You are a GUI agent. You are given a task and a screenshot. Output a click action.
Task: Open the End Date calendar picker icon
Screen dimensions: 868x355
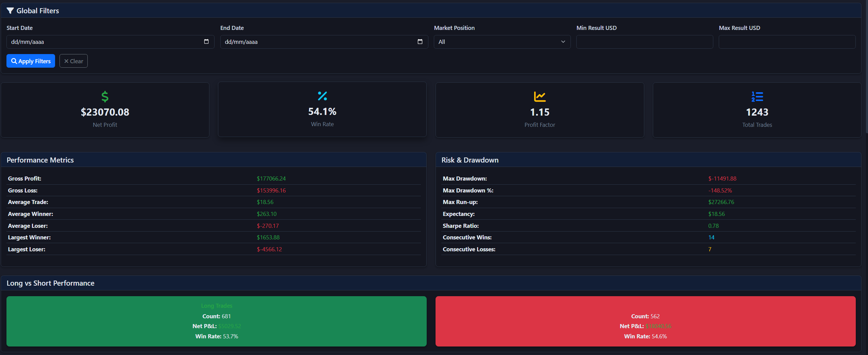click(420, 41)
